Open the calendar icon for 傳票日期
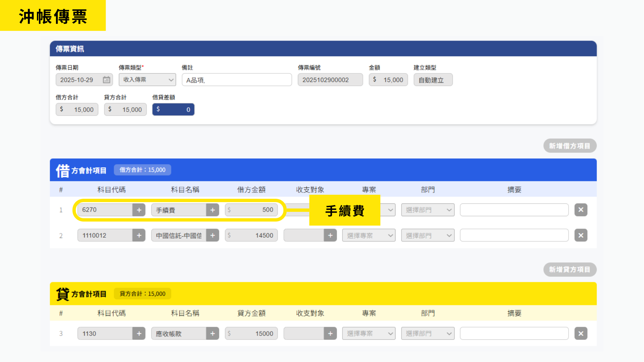 (x=106, y=80)
